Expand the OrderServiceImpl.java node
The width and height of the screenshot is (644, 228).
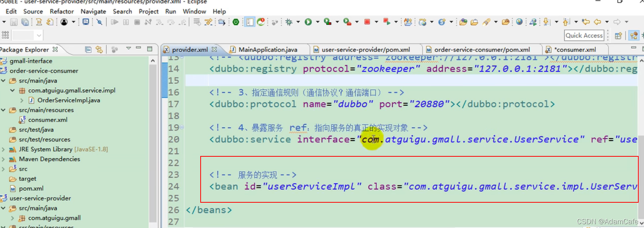click(x=22, y=100)
